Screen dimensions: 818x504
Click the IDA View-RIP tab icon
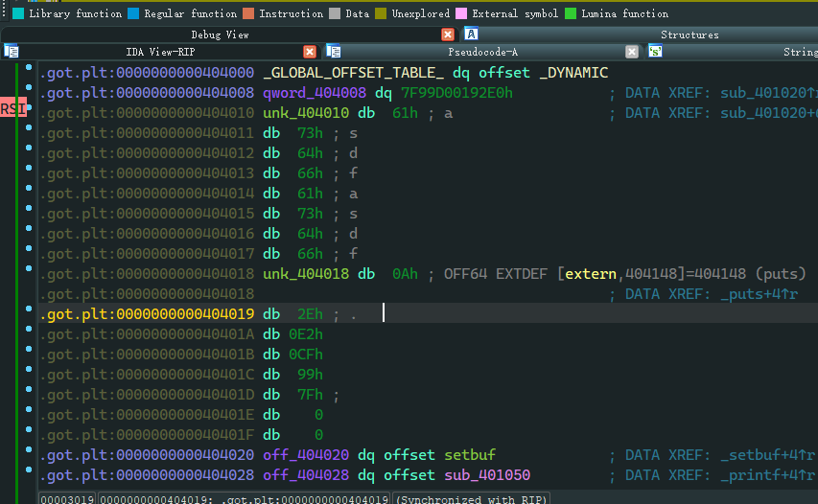12,51
